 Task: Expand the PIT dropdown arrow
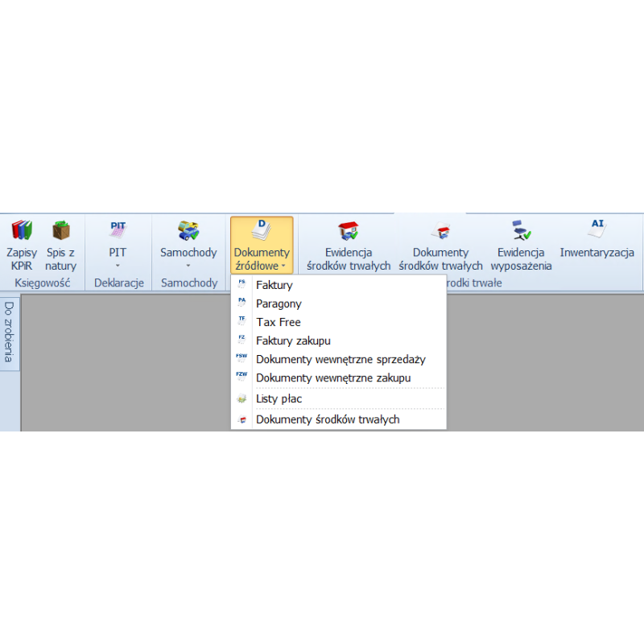[118, 266]
